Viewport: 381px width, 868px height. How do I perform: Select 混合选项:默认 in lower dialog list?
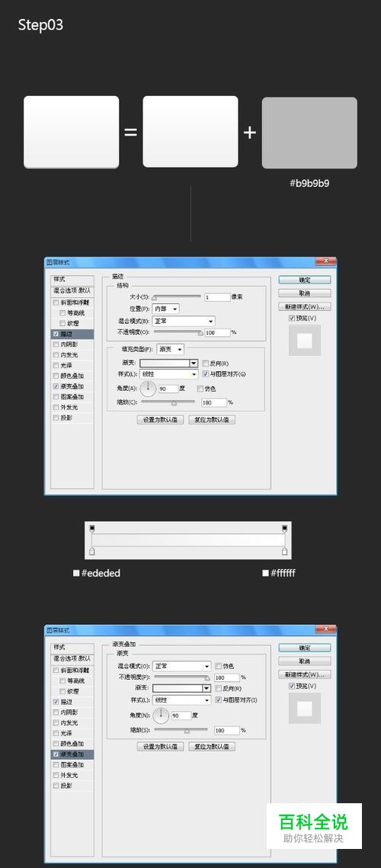(72, 658)
